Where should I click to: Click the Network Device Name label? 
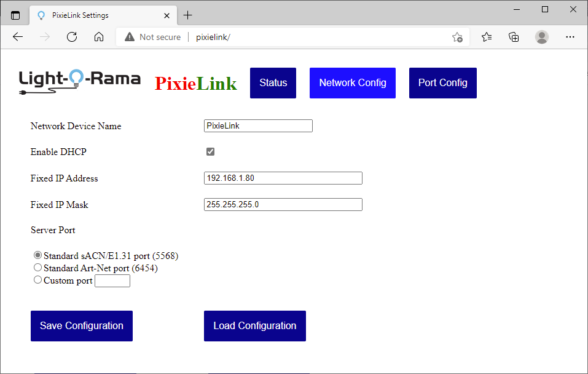pos(76,126)
